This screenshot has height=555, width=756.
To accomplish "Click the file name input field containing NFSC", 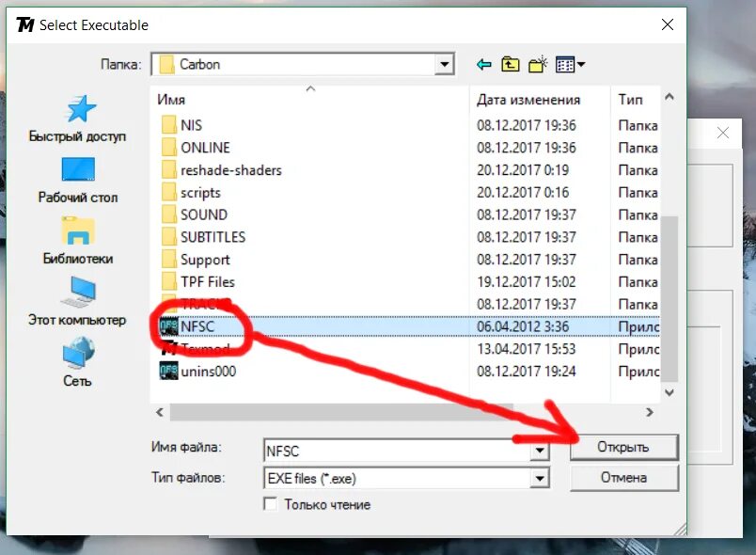I will coord(398,451).
